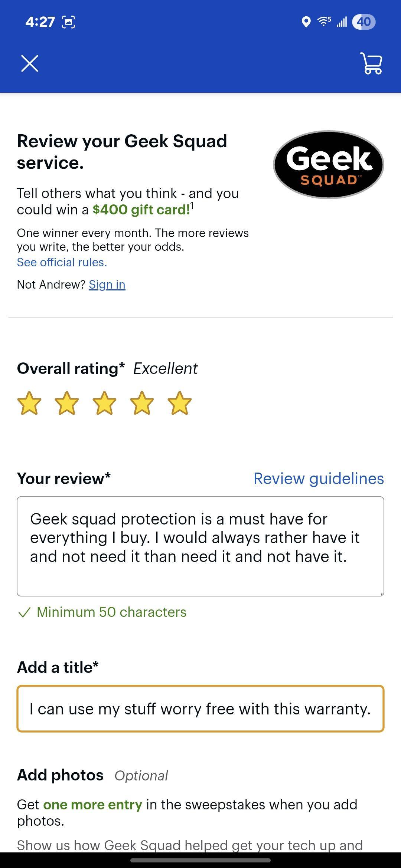
Task: Open See official rules
Action: (62, 262)
